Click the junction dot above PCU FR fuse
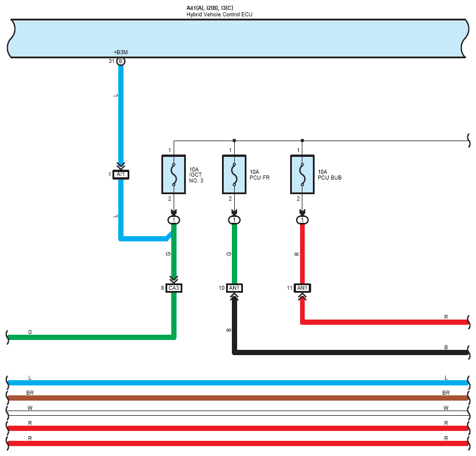The width and height of the screenshot is (476, 456). point(234,141)
